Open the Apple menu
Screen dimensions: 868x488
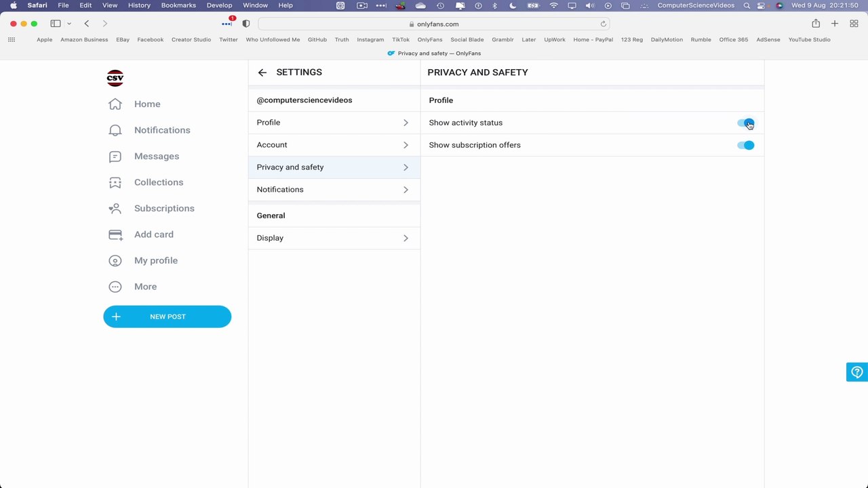13,5
